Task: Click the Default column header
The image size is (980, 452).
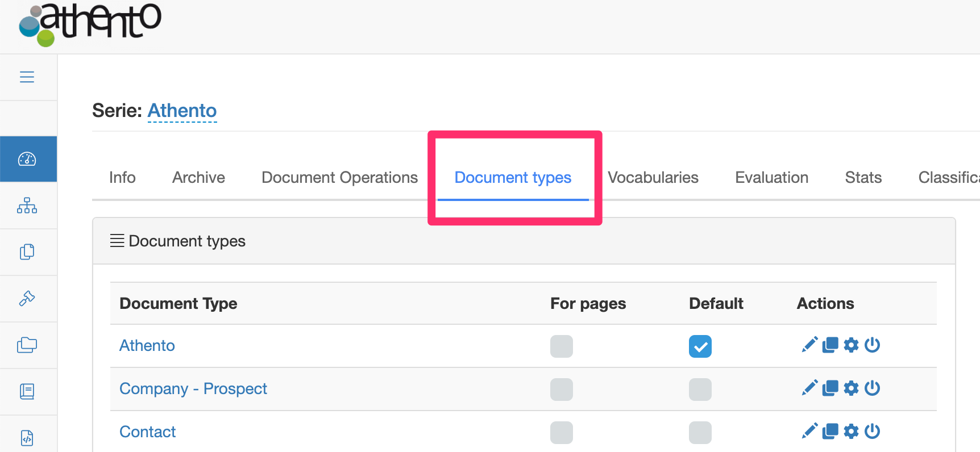Action: pos(716,303)
